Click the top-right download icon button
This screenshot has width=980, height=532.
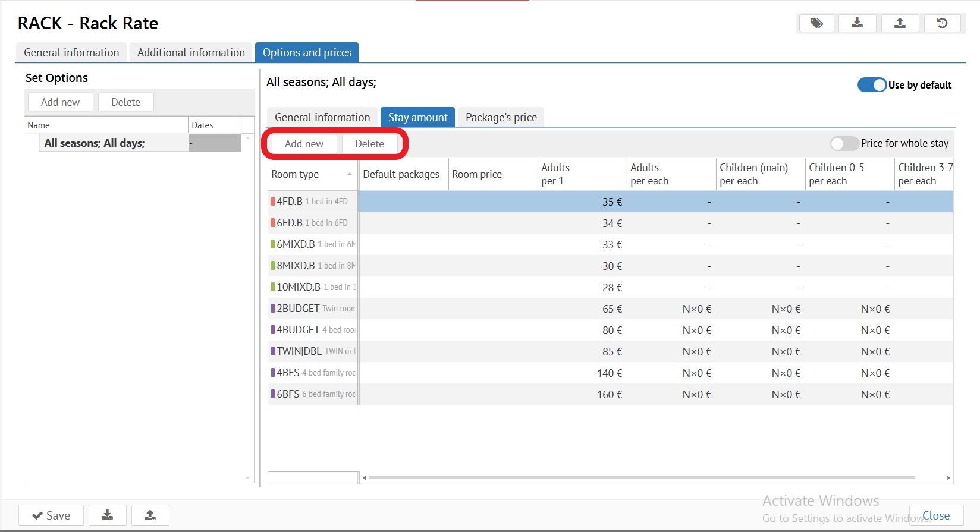coord(857,23)
